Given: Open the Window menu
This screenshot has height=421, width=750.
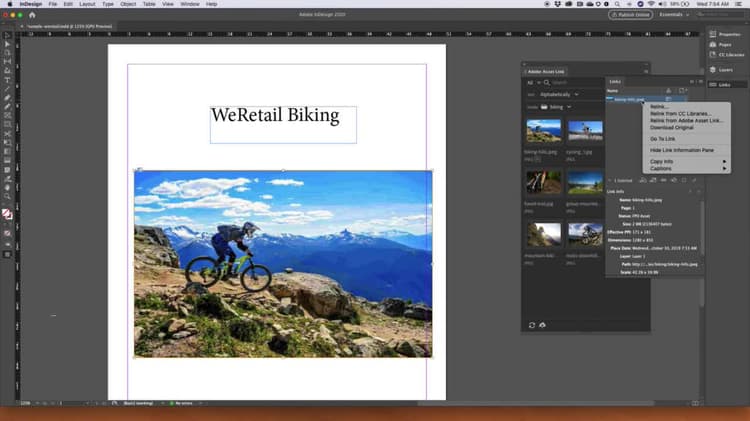Looking at the screenshot, I should (190, 4).
